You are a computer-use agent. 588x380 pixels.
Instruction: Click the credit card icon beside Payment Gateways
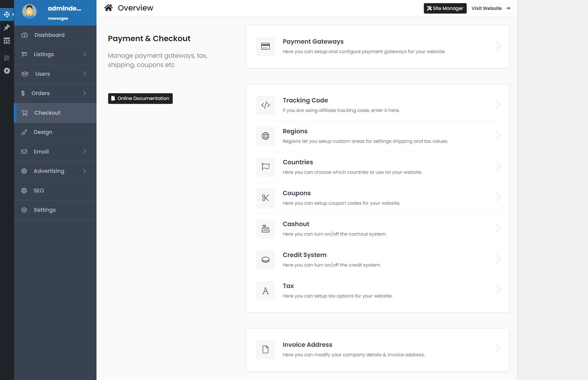pos(265,46)
